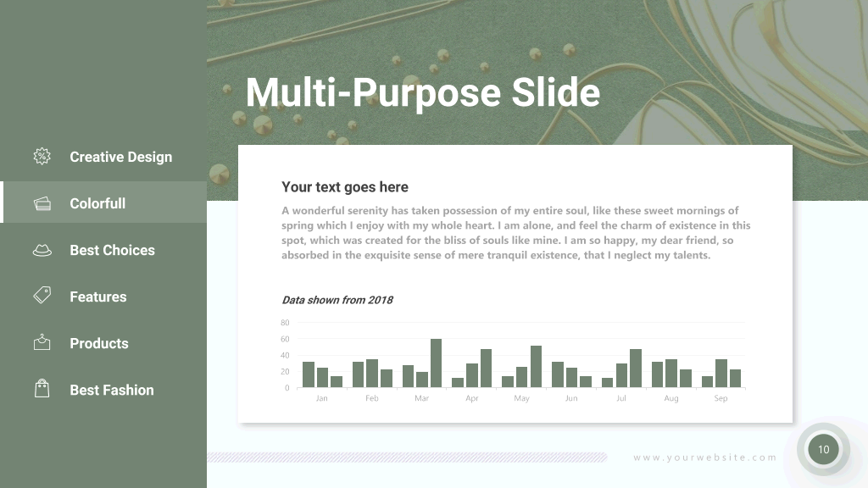The image size is (868, 488).
Task: Open the www.yourwebsite.com link
Action: point(704,457)
